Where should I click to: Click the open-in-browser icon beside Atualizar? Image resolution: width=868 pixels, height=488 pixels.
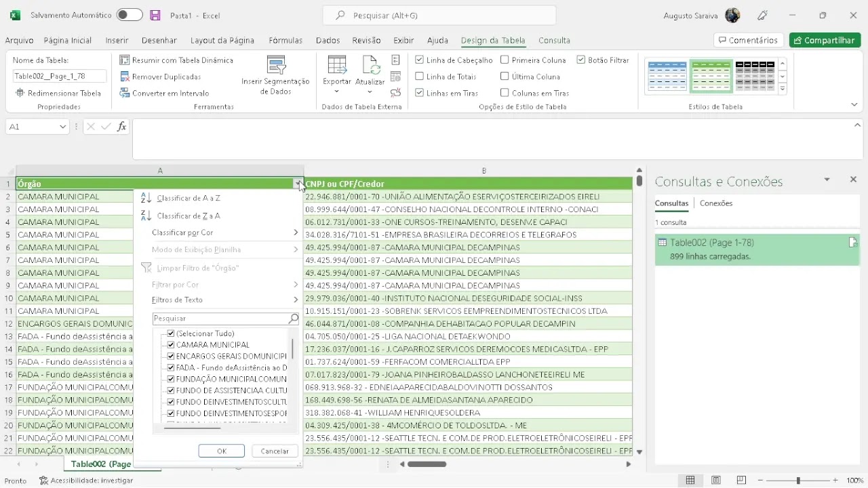[x=396, y=77]
